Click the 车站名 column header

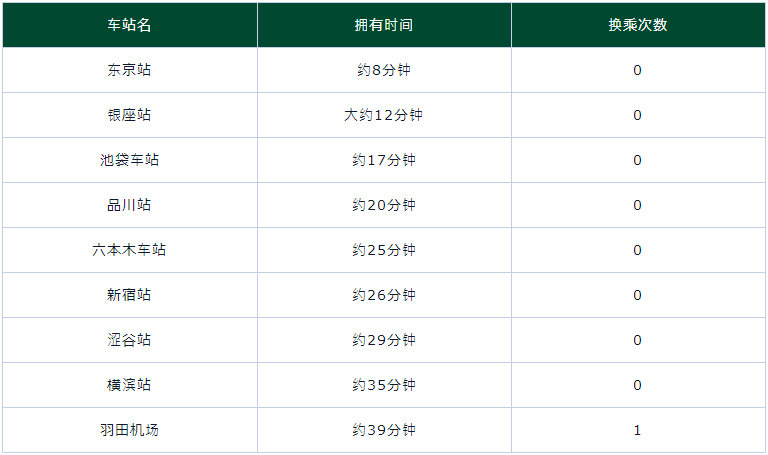coord(129,25)
